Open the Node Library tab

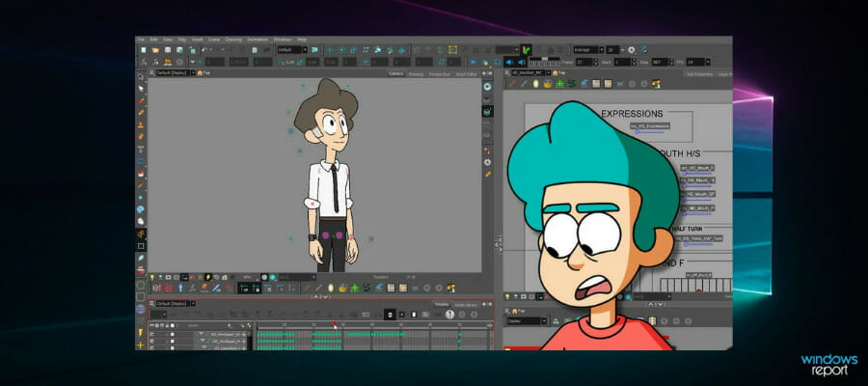point(466,305)
